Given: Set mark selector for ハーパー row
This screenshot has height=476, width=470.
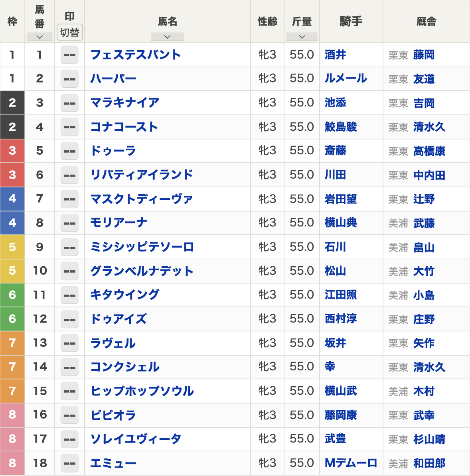Looking at the screenshot, I should point(69,79).
